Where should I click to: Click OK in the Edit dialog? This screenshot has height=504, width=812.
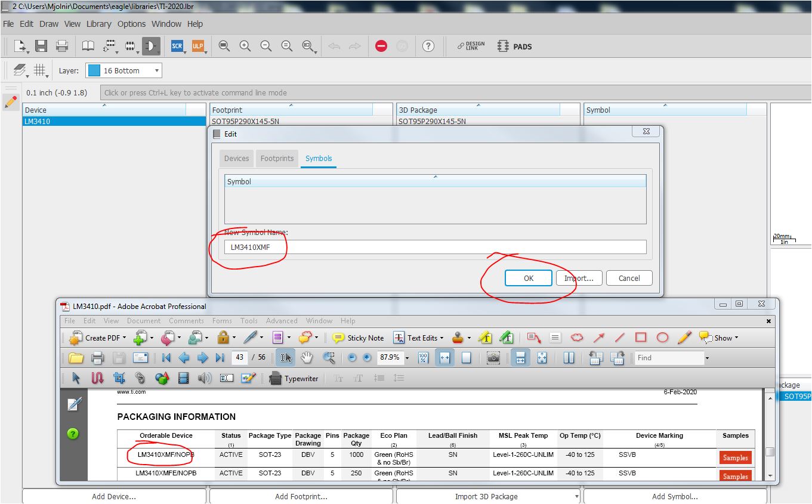tap(529, 278)
